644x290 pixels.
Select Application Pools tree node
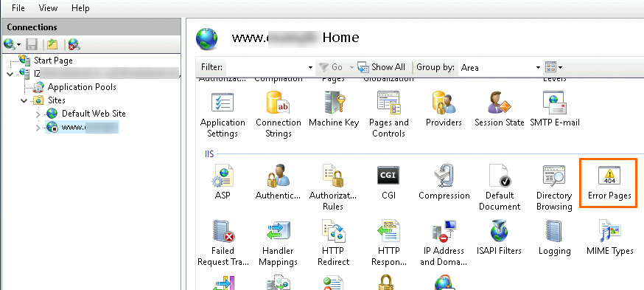pos(82,87)
